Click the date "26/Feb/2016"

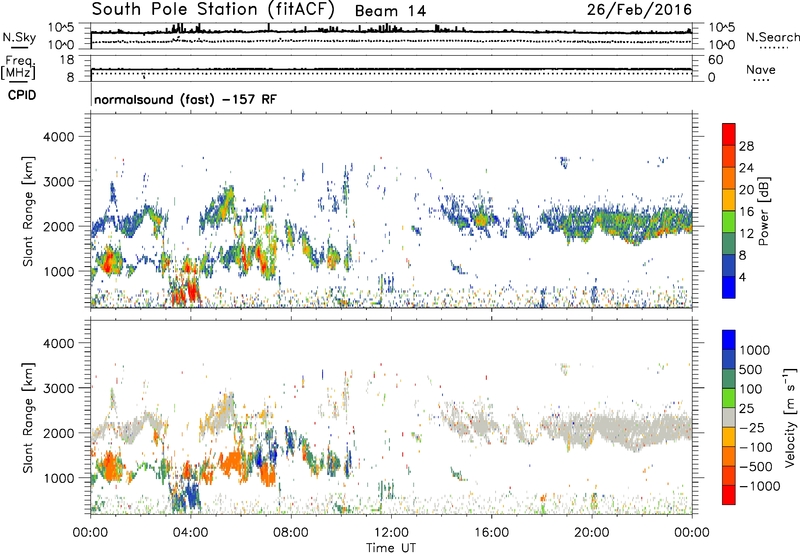639,9
